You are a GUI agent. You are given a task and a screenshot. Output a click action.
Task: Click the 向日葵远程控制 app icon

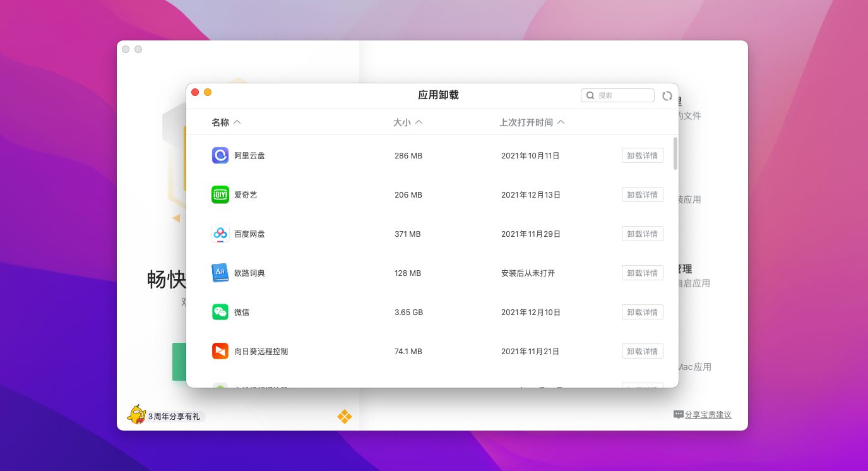220,351
